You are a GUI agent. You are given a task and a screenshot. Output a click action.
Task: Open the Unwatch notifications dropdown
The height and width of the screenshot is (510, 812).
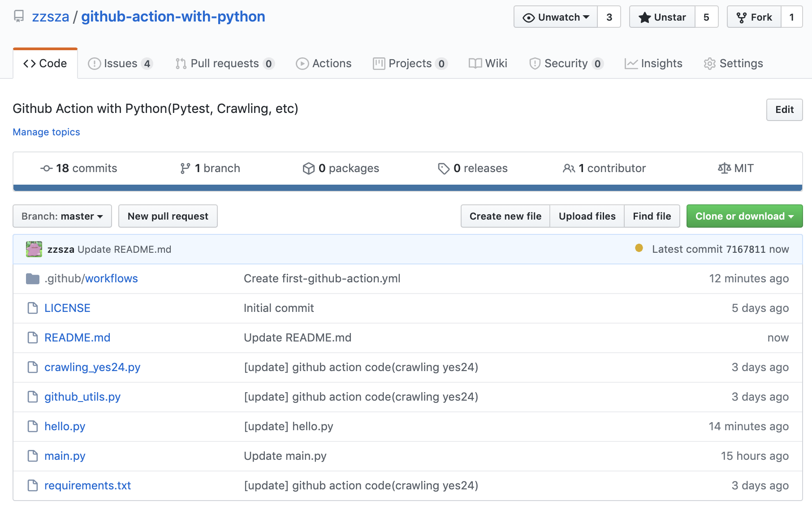point(556,17)
